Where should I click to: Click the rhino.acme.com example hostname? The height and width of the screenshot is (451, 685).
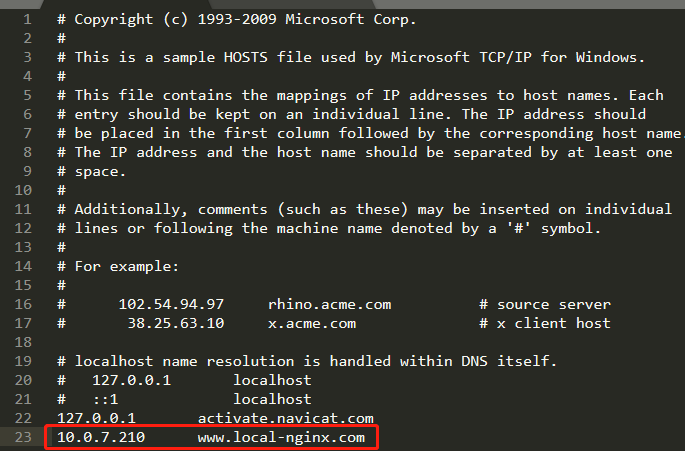tap(329, 304)
